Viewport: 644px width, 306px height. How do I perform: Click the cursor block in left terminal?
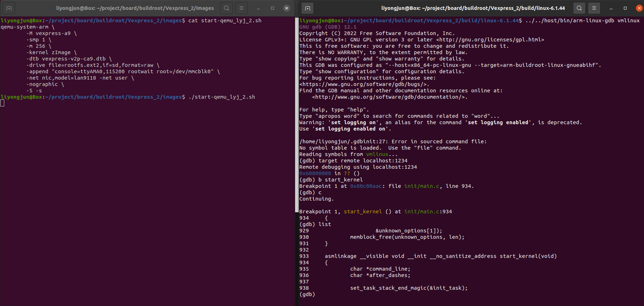coord(2,103)
